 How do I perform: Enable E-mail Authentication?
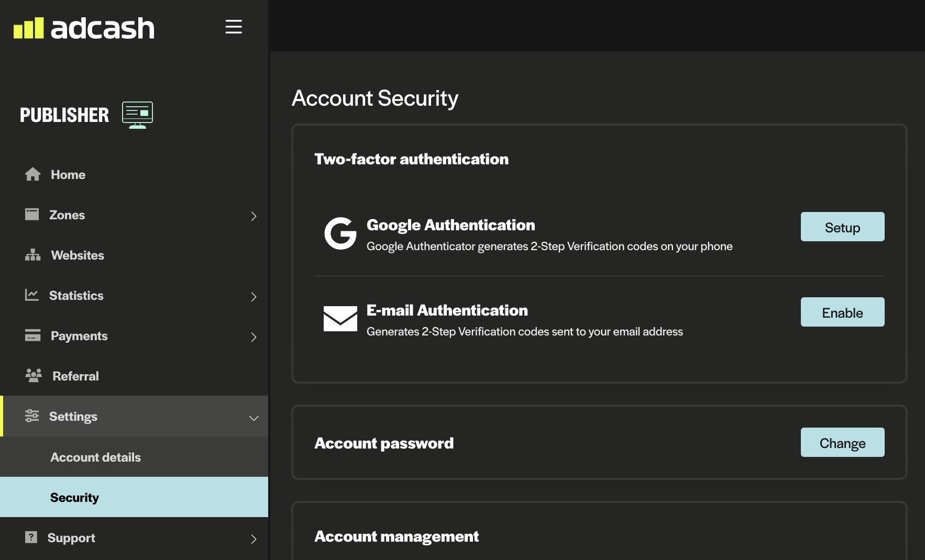pyautogui.click(x=842, y=312)
